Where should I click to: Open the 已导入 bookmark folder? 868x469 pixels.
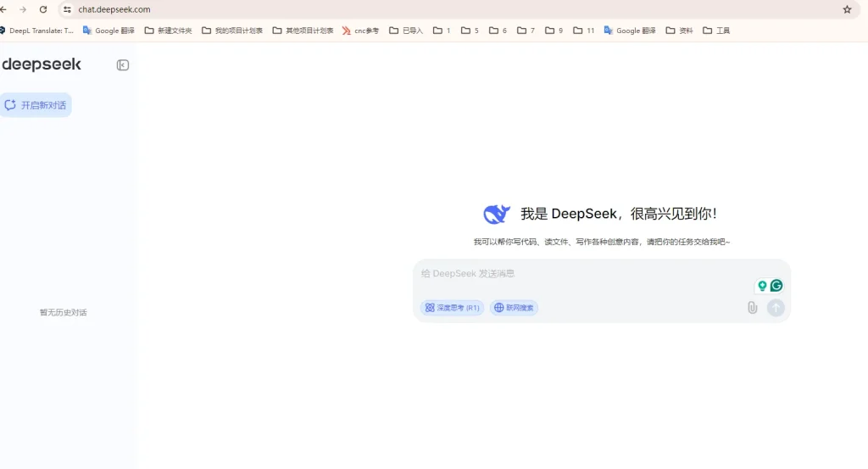tap(406, 31)
